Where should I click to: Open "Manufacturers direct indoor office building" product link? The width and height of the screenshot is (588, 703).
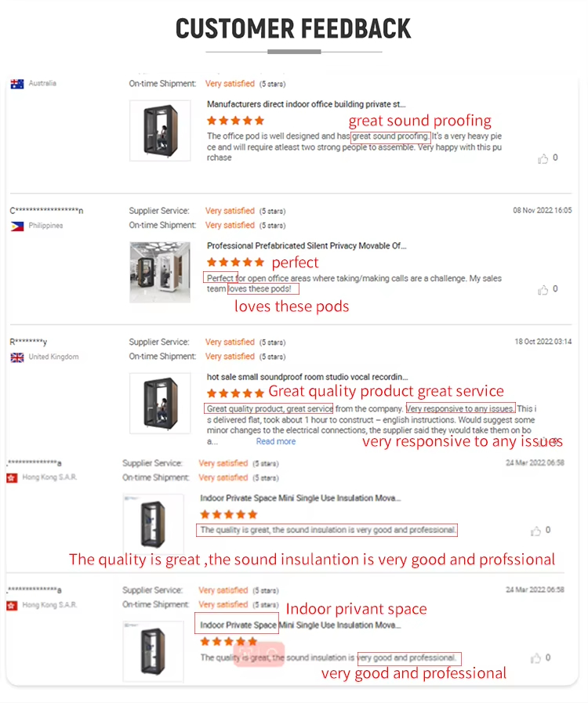pos(306,103)
